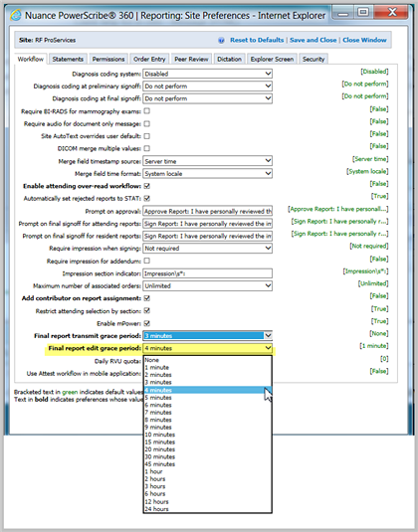Image resolution: width=418 pixels, height=532 pixels.
Task: Select highlighted 4 minutes list option
Action: [x=207, y=390]
